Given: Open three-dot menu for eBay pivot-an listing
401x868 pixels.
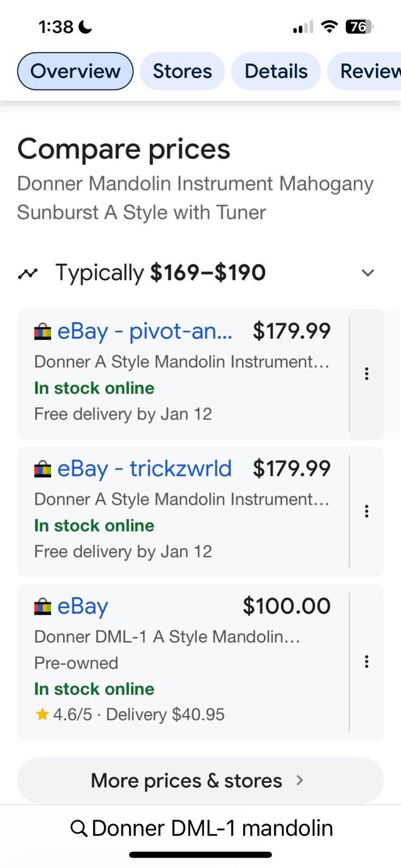Looking at the screenshot, I should click(367, 373).
